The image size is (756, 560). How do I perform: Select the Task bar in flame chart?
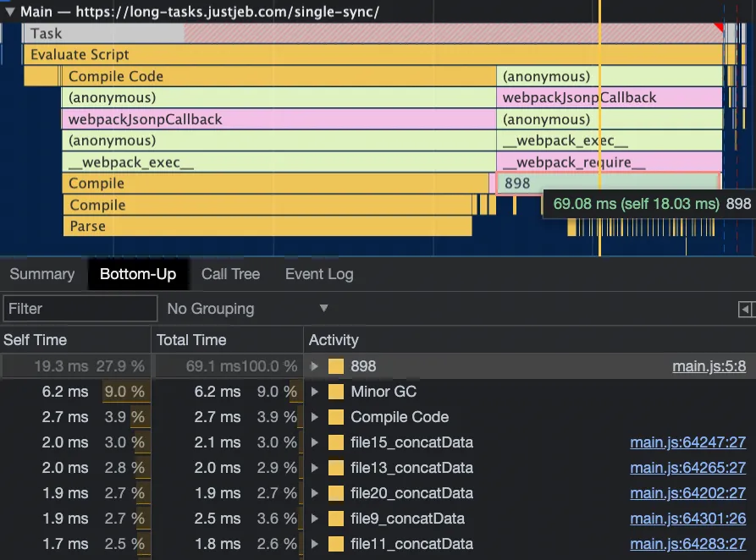click(373, 33)
